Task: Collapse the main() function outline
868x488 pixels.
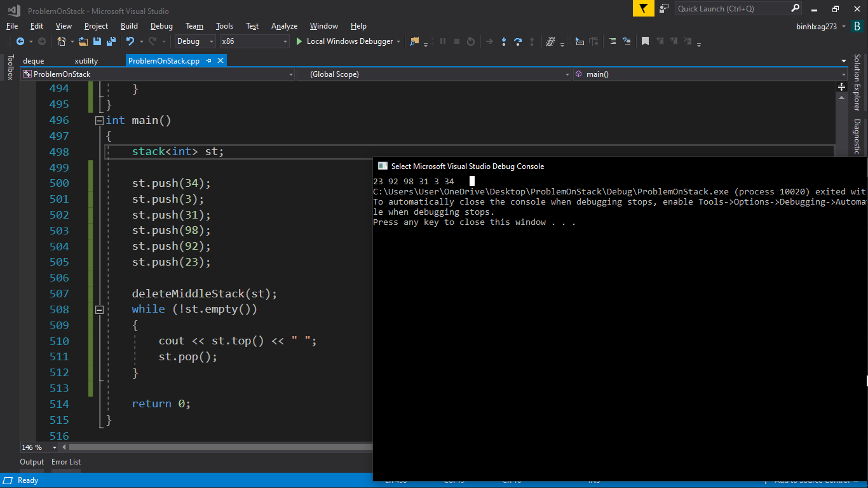Action: (99, 120)
